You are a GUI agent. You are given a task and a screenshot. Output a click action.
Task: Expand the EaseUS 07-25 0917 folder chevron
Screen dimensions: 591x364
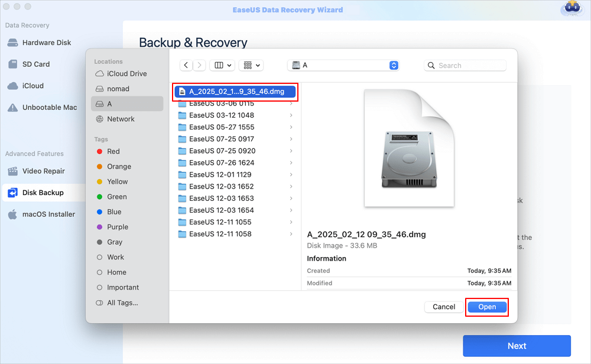pyautogui.click(x=291, y=139)
